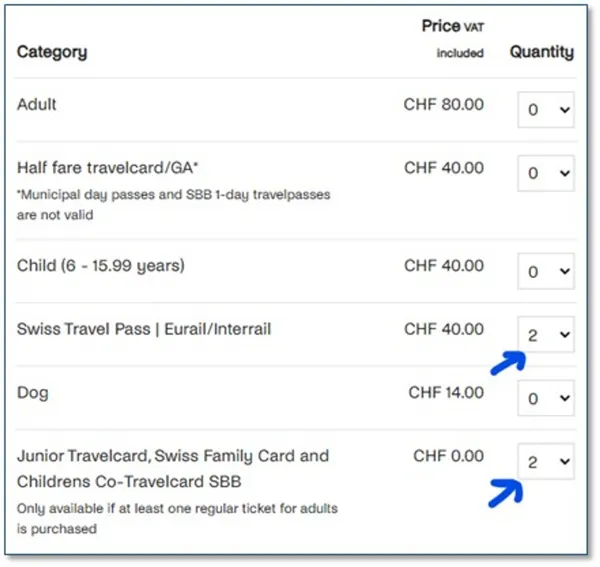Screen dimensions: 600x567
Task: Click the Quantity column header
Action: [x=542, y=52]
